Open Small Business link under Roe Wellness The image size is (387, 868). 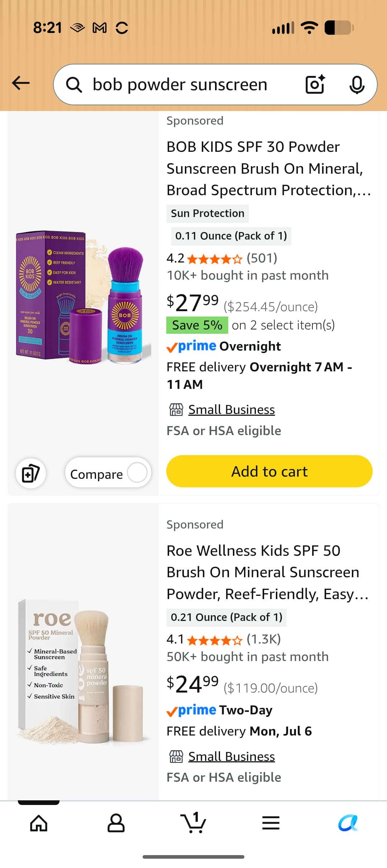click(231, 757)
